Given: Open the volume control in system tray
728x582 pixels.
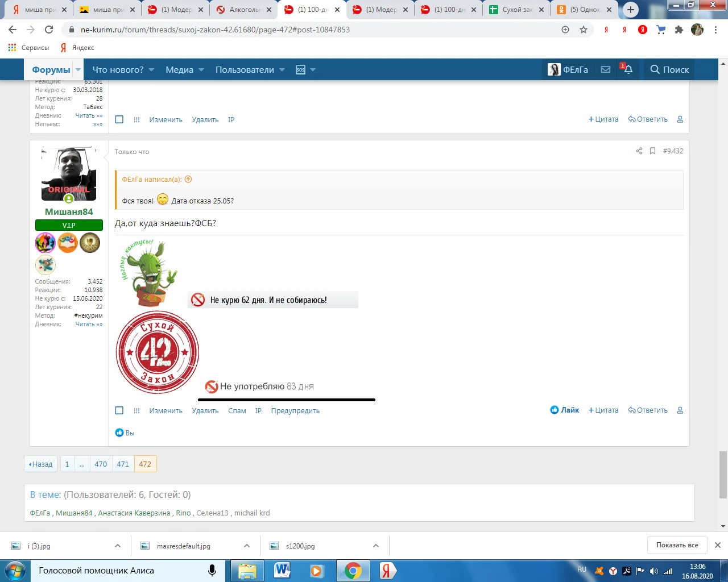Looking at the screenshot, I should coord(653,571).
